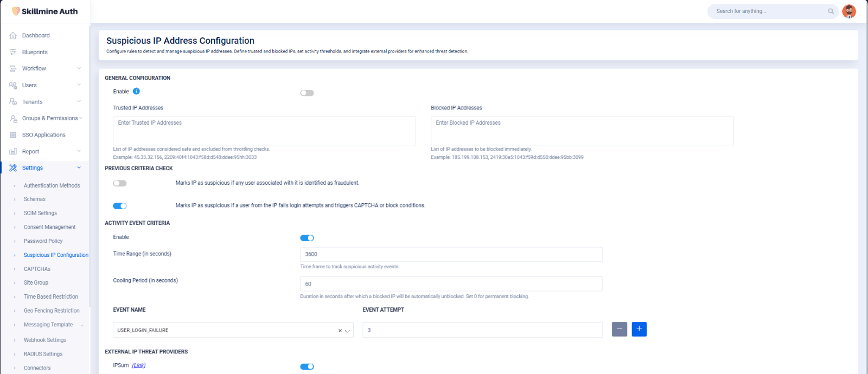Screen dimensions: 868x374
Task: Open Connectors settings
Action: (37, 368)
